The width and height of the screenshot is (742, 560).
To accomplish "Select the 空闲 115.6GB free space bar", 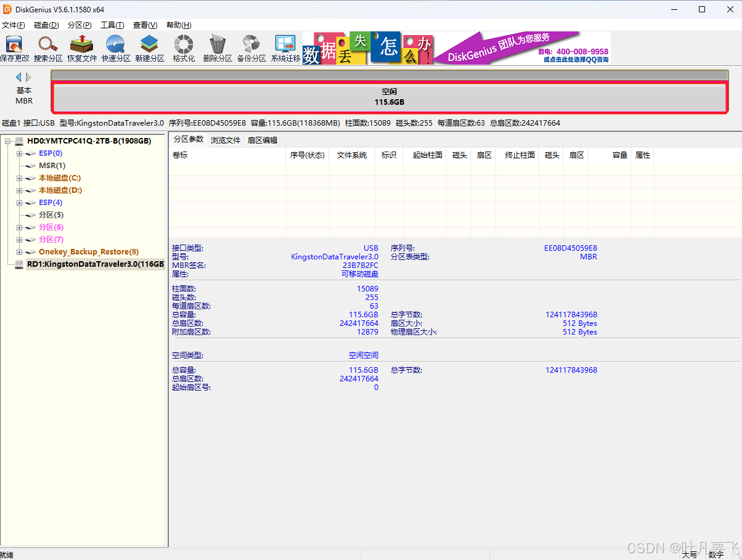I will [x=389, y=97].
